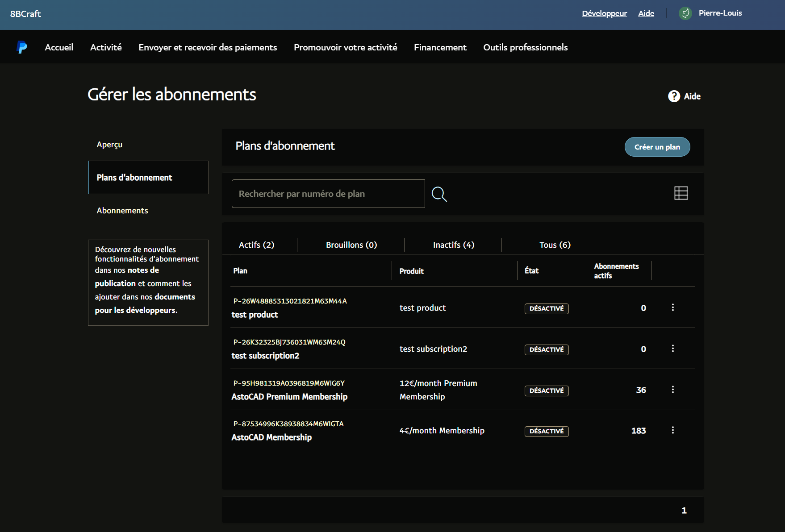Switch to the Tous (6) tab
This screenshot has width=785, height=532.
[555, 245]
